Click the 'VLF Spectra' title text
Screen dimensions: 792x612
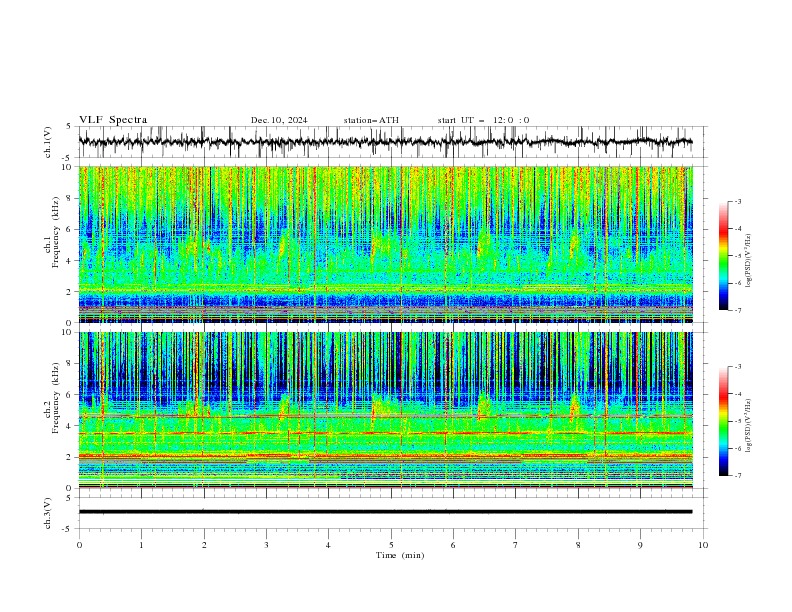113,120
